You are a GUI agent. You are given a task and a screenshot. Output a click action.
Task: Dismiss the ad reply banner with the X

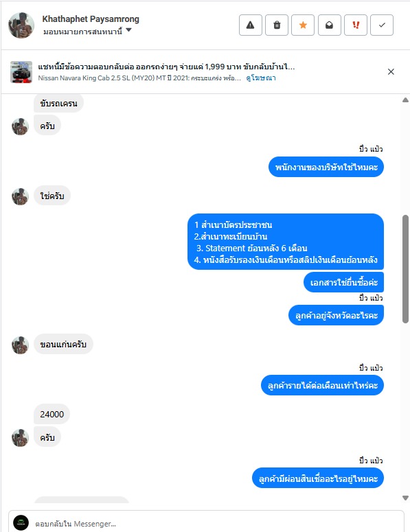coord(391,71)
